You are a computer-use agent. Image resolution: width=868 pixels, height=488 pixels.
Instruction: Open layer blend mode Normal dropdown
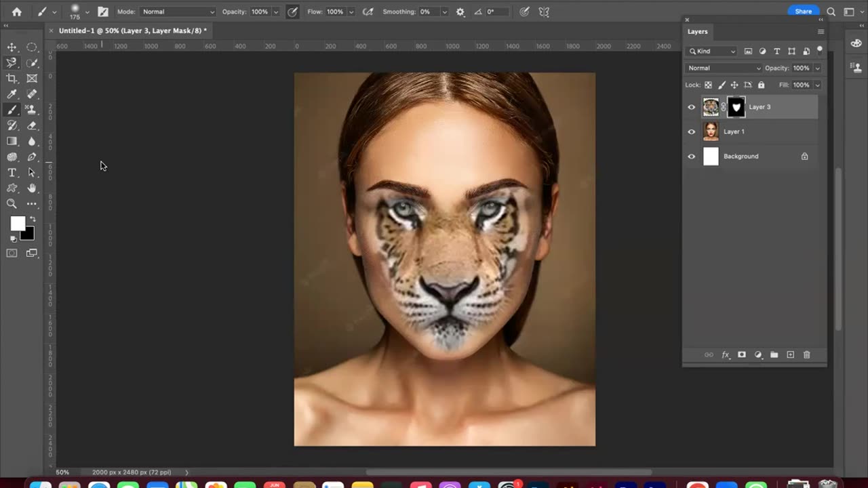[724, 68]
